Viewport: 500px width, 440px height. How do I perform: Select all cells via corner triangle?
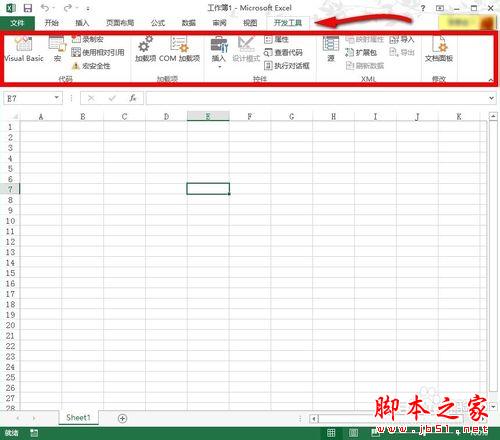[x=14, y=116]
